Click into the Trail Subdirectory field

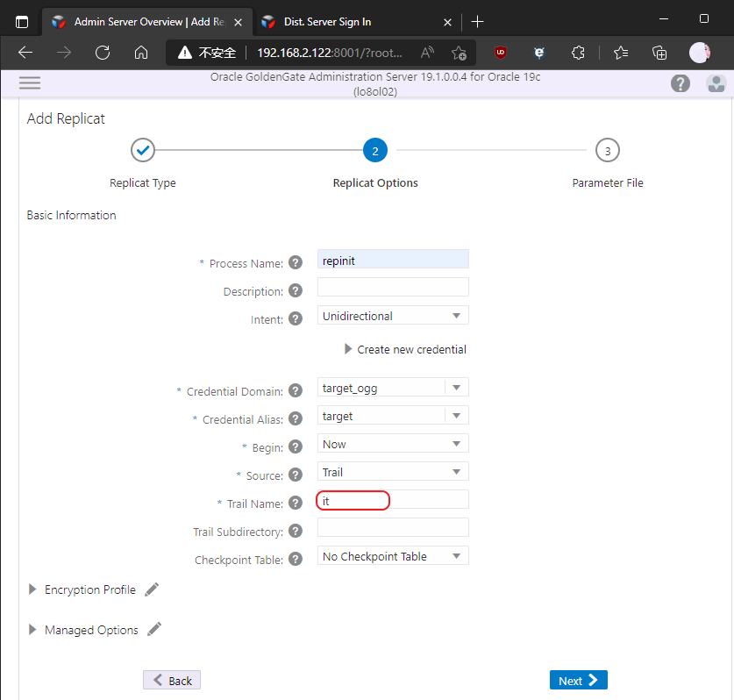point(393,527)
